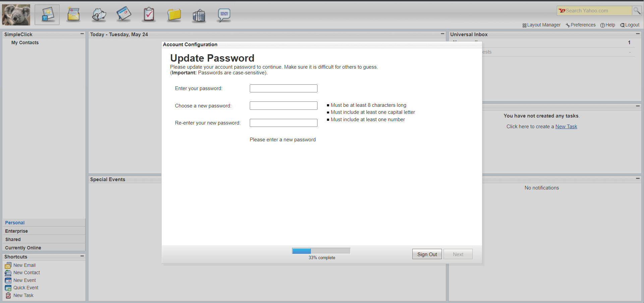The height and width of the screenshot is (303, 644).
Task: Switch to the Shared tab
Action: tap(44, 239)
